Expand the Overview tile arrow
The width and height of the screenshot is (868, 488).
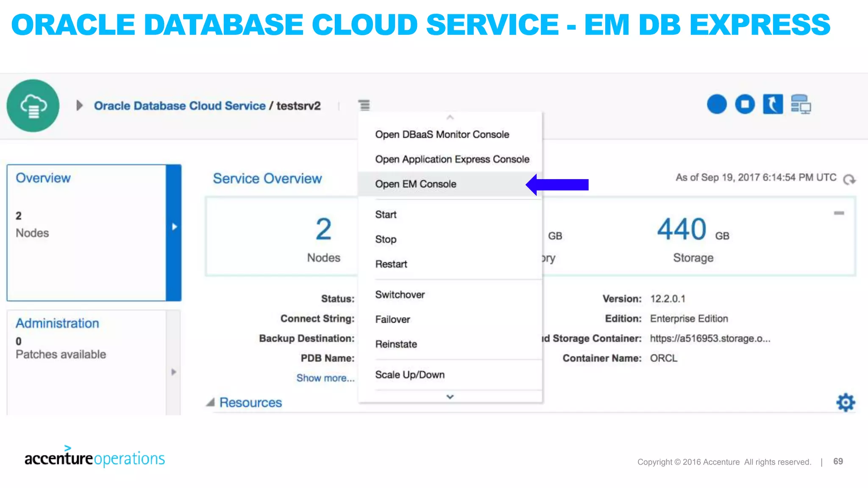click(x=174, y=227)
